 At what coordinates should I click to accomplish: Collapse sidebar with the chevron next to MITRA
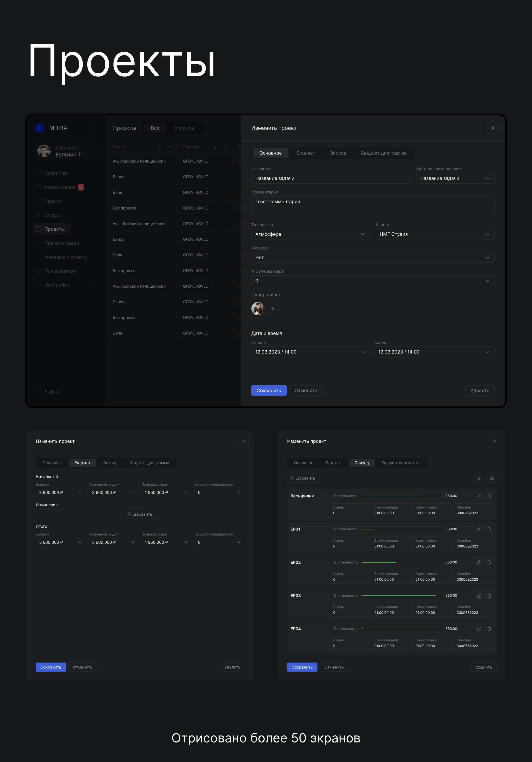tap(94, 128)
